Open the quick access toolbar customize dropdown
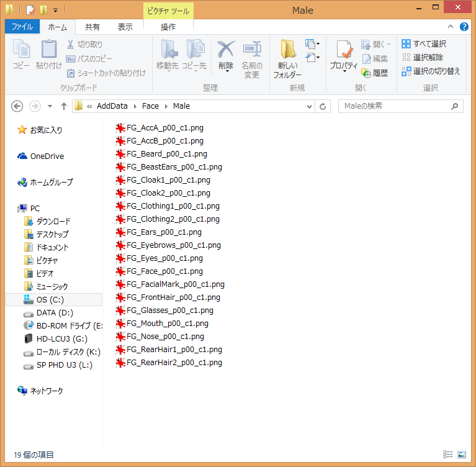Image resolution: width=476 pixels, height=467 pixels. point(56,11)
